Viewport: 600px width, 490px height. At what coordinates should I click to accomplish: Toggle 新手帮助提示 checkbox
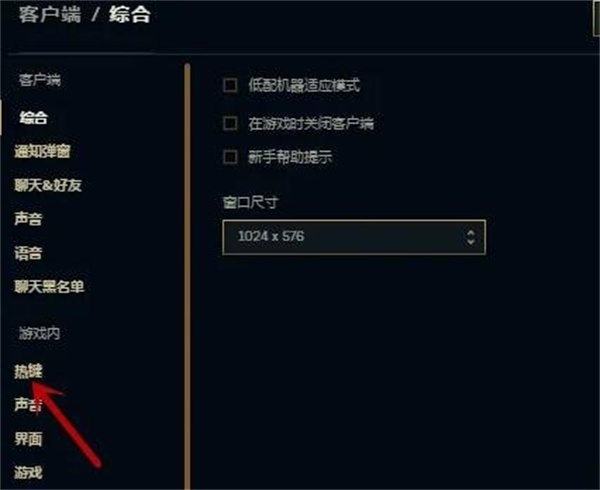tap(230, 157)
